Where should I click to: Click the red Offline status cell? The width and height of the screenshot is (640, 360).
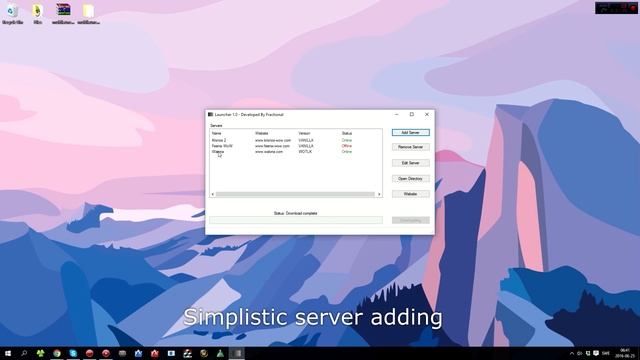(347, 146)
